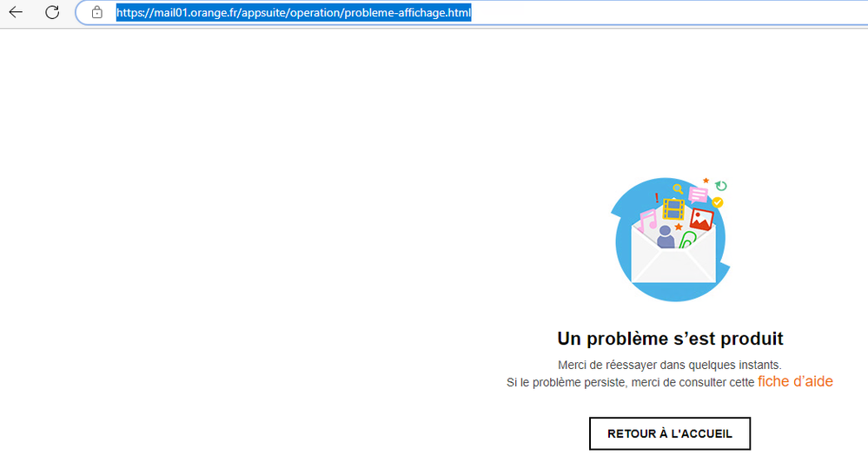This screenshot has height=475, width=868.
Task: Click the green circular arrow icon
Action: [721, 186]
